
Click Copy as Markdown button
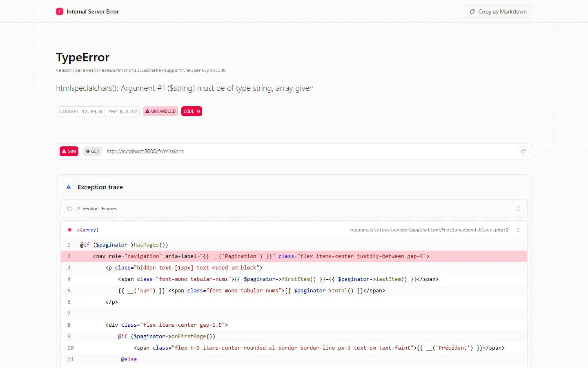(x=498, y=11)
